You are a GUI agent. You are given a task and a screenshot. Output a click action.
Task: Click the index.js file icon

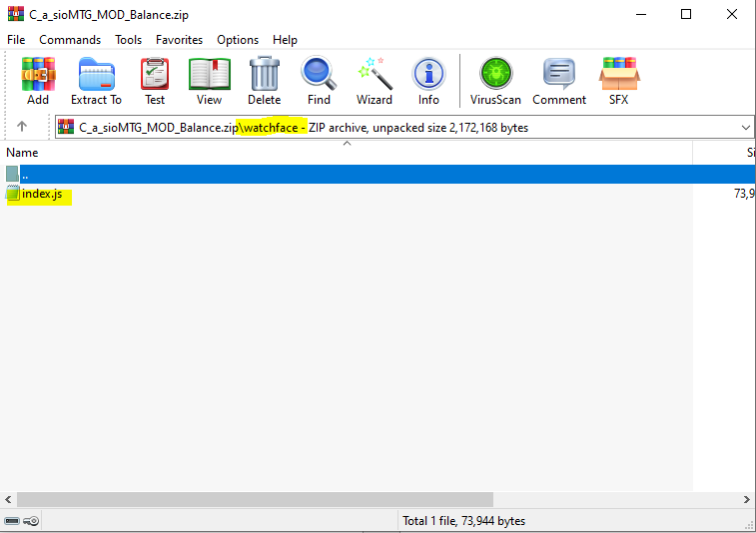pyautogui.click(x=13, y=194)
